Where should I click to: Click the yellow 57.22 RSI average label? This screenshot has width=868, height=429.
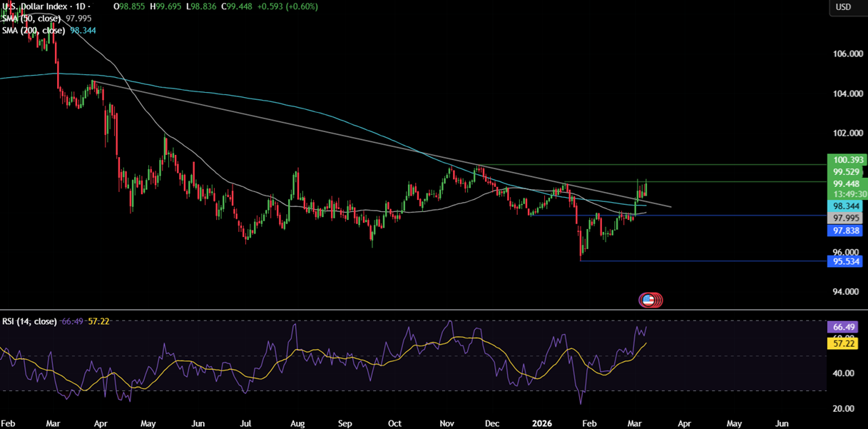tap(844, 344)
